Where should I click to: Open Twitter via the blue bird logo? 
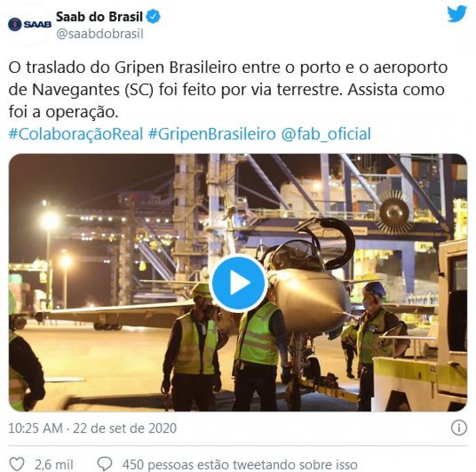(x=456, y=14)
